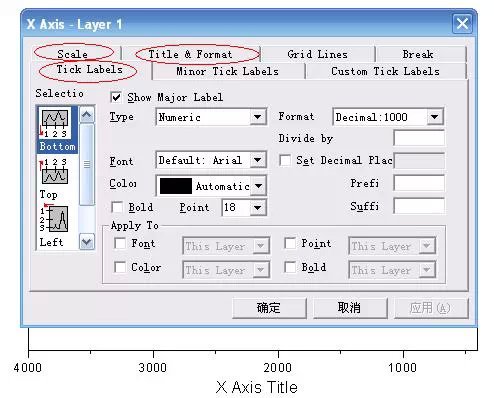This screenshot has height=398, width=494.
Task: Click the Selection list scrollbar thumb
Action: 87,164
